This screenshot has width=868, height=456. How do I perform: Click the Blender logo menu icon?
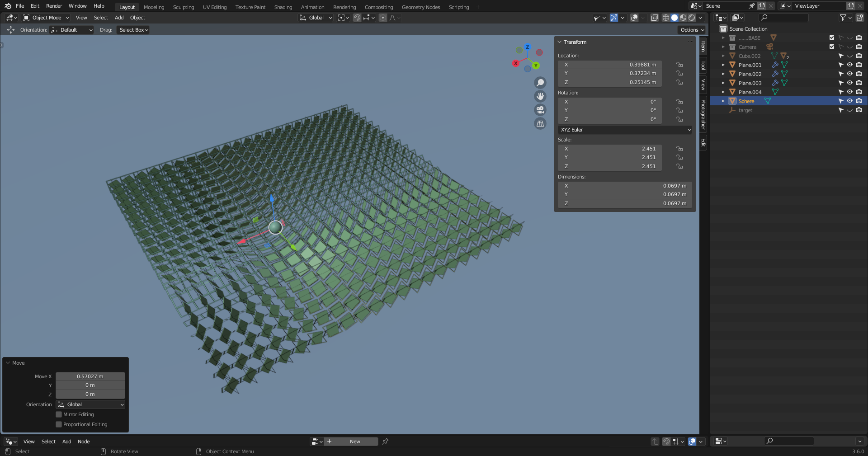click(x=8, y=6)
